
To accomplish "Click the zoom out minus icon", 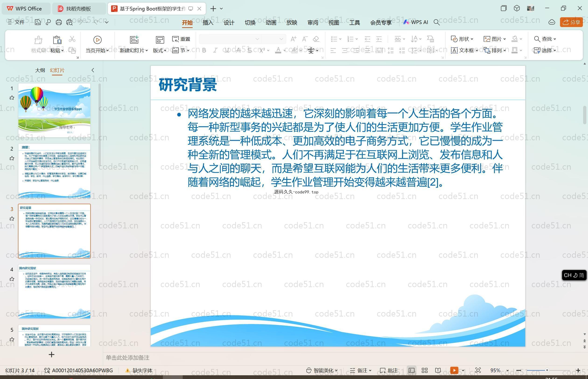I will click(x=518, y=370).
